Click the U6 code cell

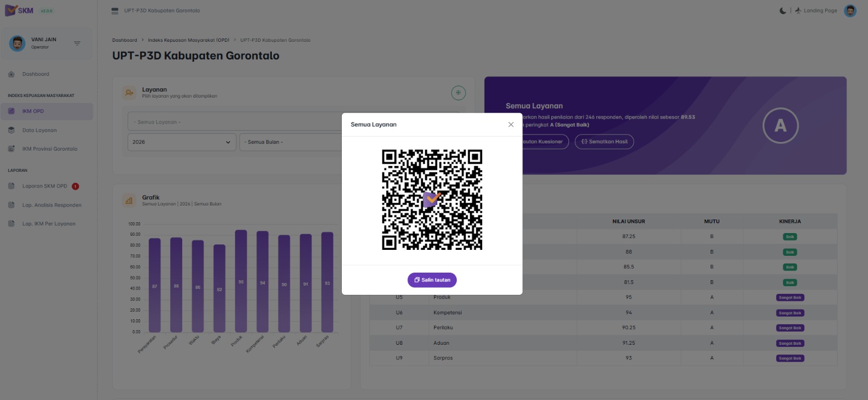pyautogui.click(x=399, y=313)
